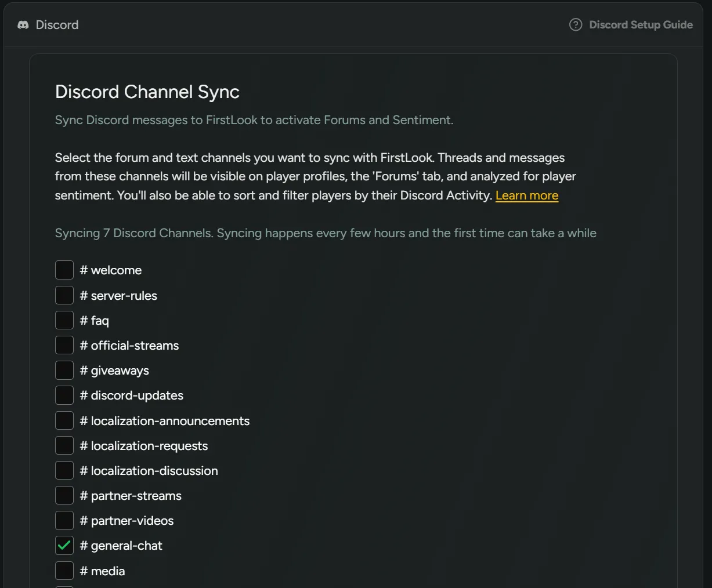Uncheck the general-chat channel checkbox

coord(64,545)
